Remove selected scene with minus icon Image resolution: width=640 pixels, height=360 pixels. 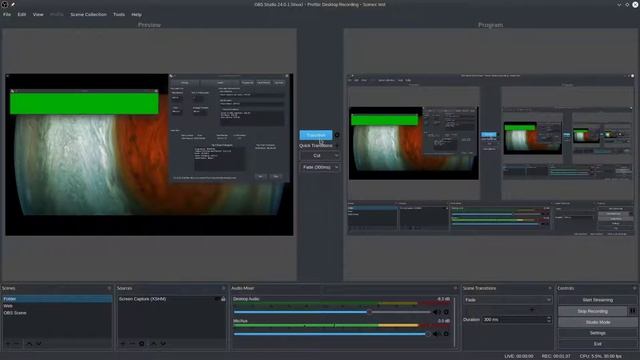pyautogui.click(x=17, y=344)
